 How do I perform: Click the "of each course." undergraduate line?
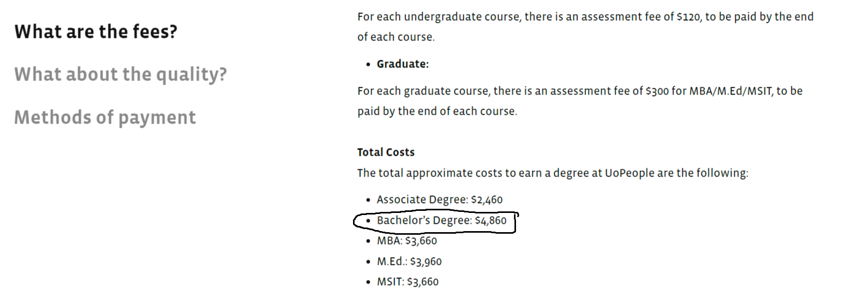[x=396, y=37]
